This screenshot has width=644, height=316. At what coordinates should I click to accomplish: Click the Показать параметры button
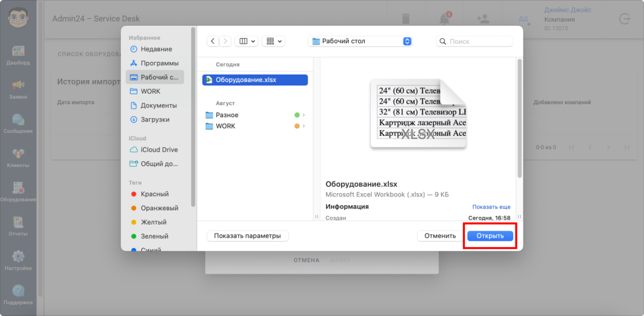tap(248, 236)
